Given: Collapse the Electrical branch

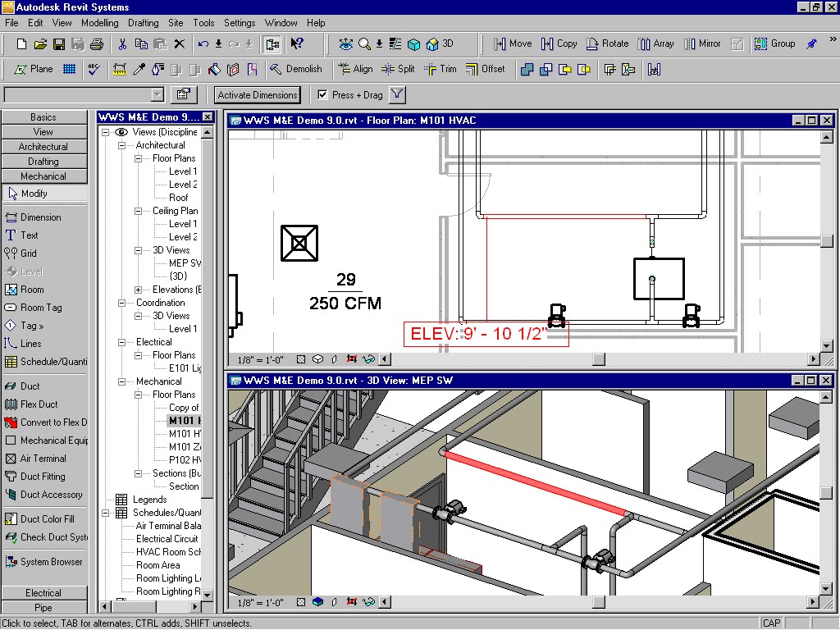Looking at the screenshot, I should tap(122, 342).
